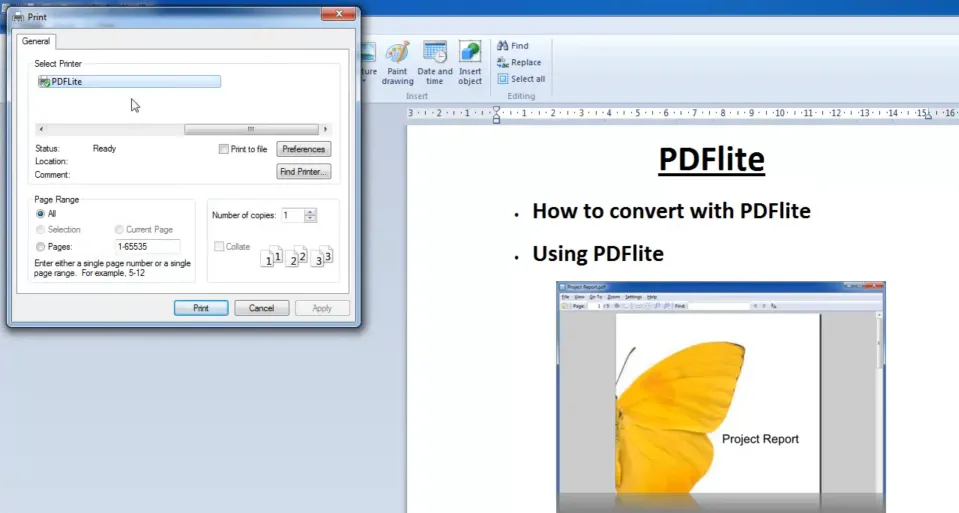
Task: Click the Find Printer button
Action: coord(303,172)
